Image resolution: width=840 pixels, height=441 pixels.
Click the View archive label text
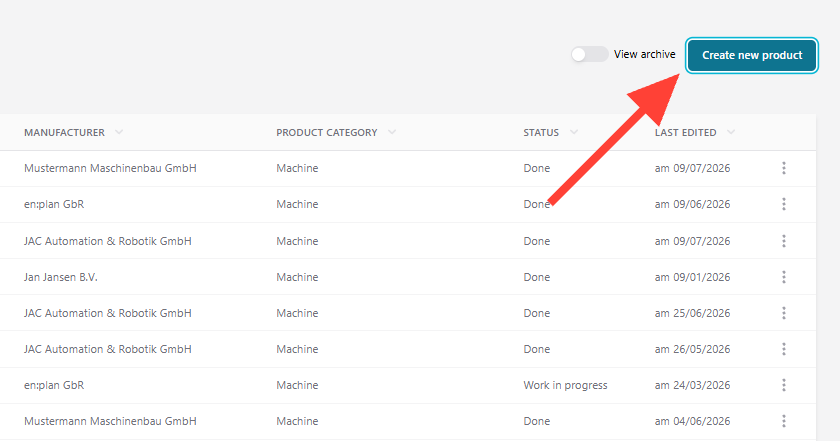pos(644,54)
